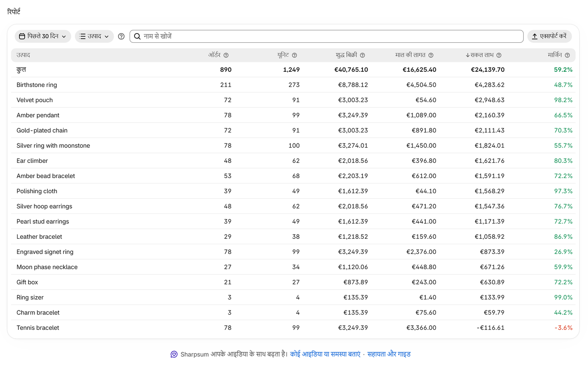Image resolution: width=588 pixels, height=368 pixels.
Task: Select the Silver hoop earrings product name
Action: tap(44, 206)
